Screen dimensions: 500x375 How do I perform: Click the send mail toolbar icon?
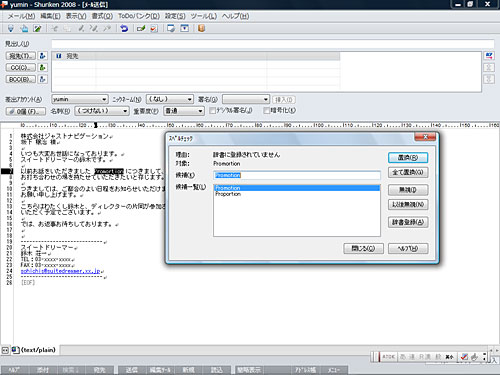click(x=11, y=29)
